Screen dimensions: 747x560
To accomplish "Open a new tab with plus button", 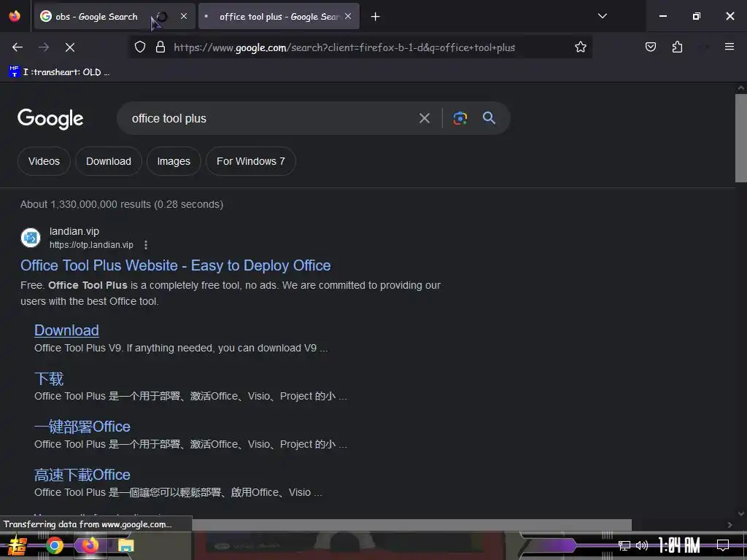I will point(376,17).
